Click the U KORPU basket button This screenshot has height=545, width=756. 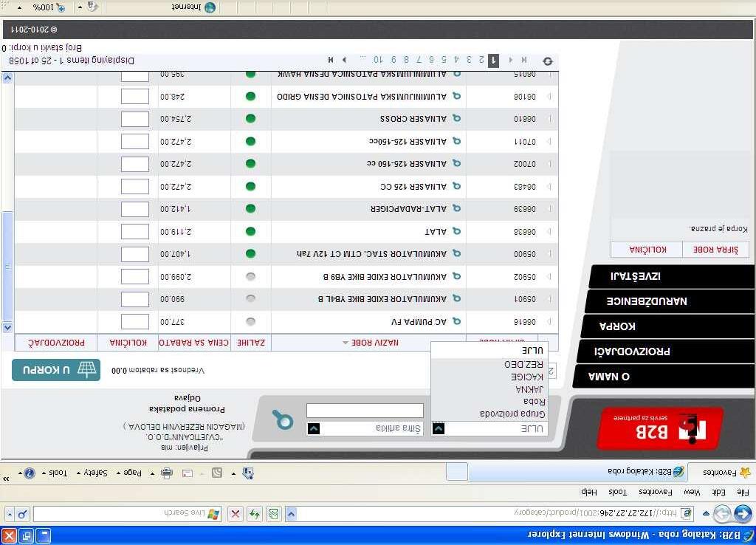[56, 370]
